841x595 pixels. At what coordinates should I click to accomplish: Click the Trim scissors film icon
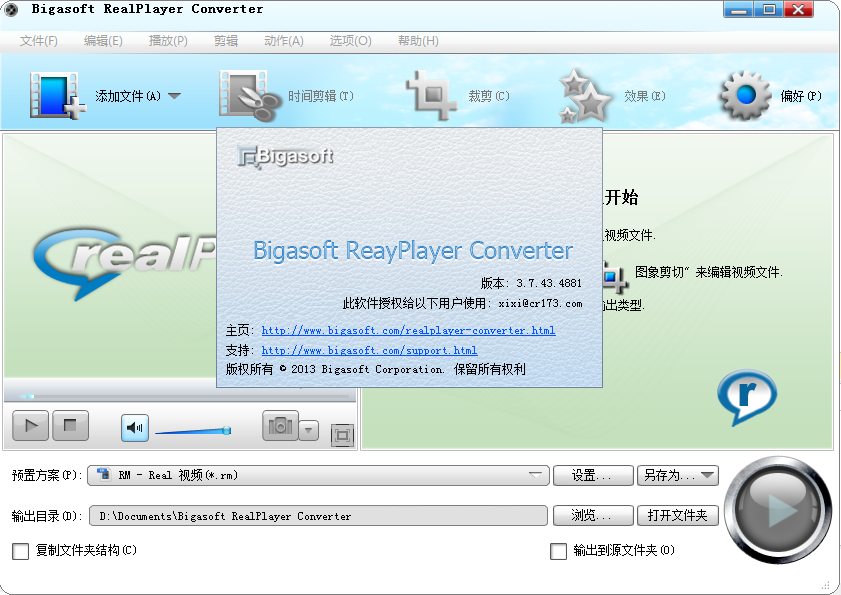pyautogui.click(x=250, y=96)
